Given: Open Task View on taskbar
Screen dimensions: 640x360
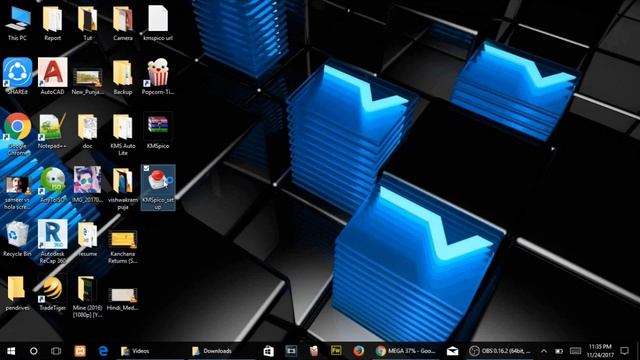Looking at the screenshot, I should tap(56, 351).
